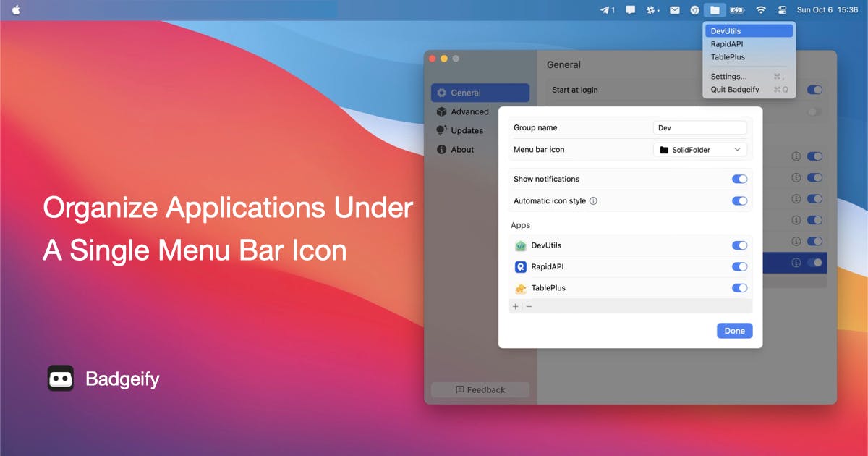The image size is (868, 456).
Task: Open the Wi-Fi menu
Action: click(x=761, y=10)
